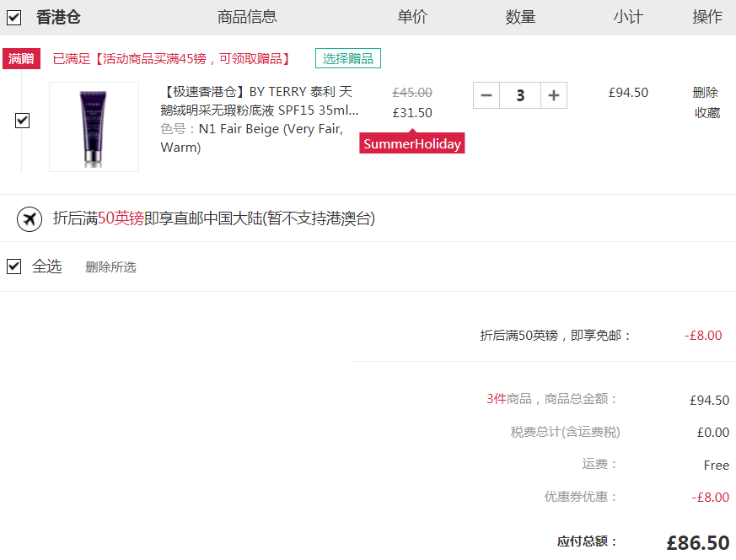The width and height of the screenshot is (736, 560).
Task: Click the 运费 value Free
Action: pyautogui.click(x=717, y=465)
